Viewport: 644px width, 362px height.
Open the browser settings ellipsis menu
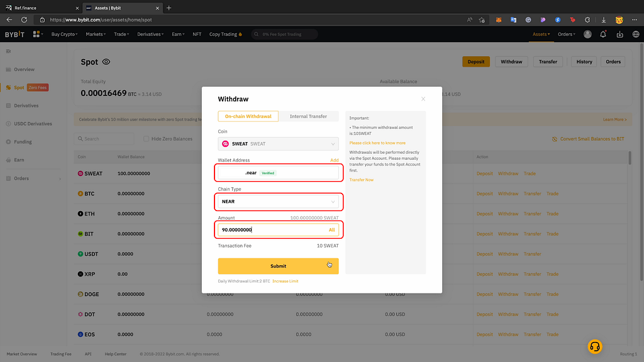tap(635, 19)
